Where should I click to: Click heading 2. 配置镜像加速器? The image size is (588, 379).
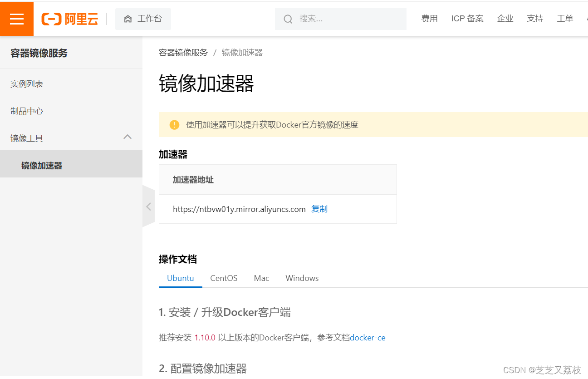203,369
